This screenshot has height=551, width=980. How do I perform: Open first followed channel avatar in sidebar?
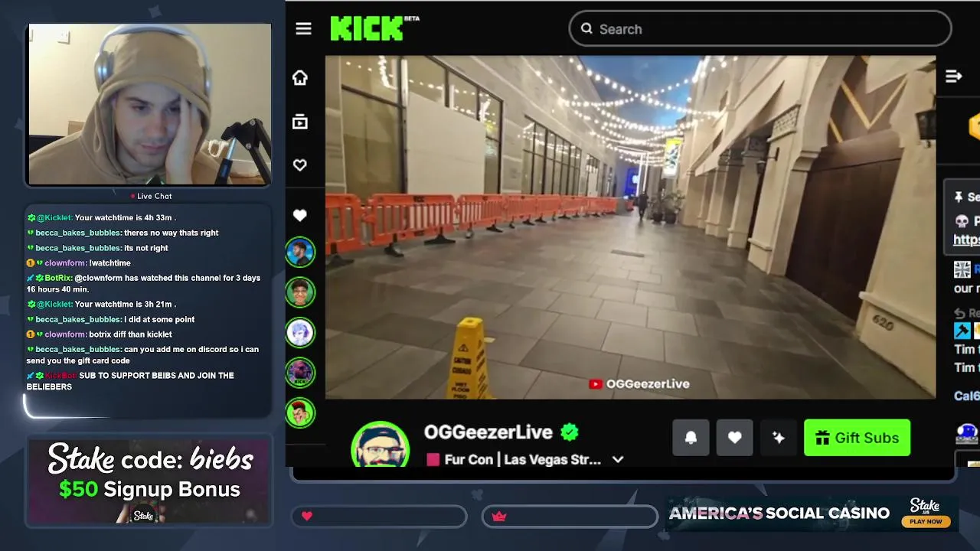pos(300,253)
